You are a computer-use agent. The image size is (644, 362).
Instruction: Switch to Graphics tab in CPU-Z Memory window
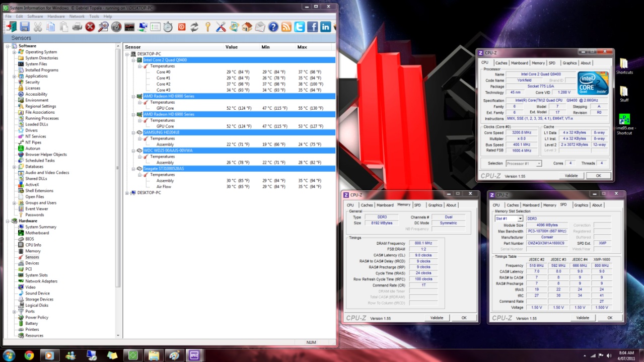click(x=435, y=205)
